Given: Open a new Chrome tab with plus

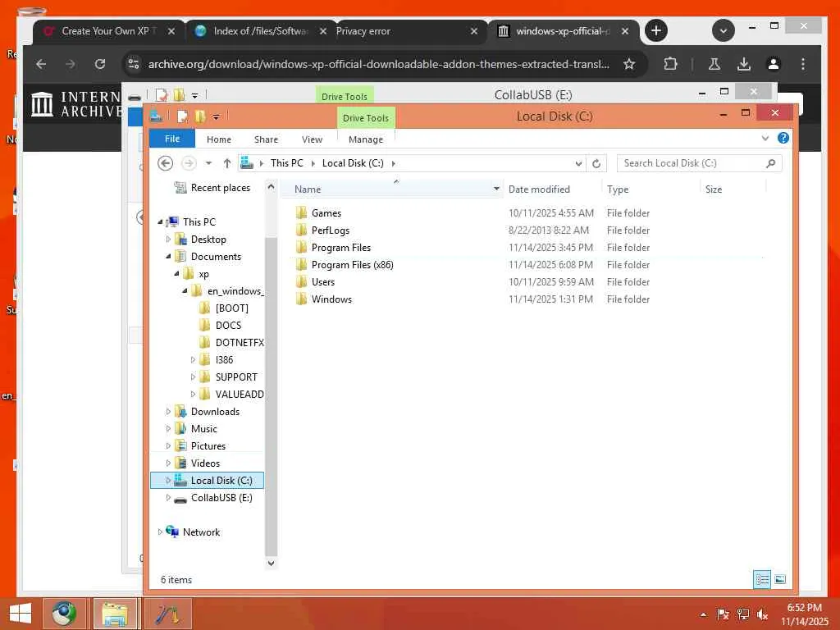Looking at the screenshot, I should pyautogui.click(x=656, y=30).
